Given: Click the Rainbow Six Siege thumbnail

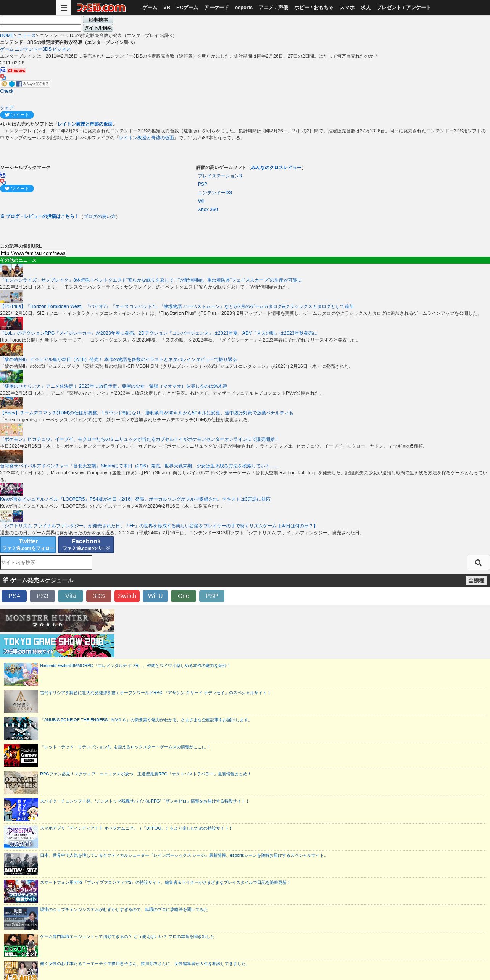Looking at the screenshot, I should [21, 864].
